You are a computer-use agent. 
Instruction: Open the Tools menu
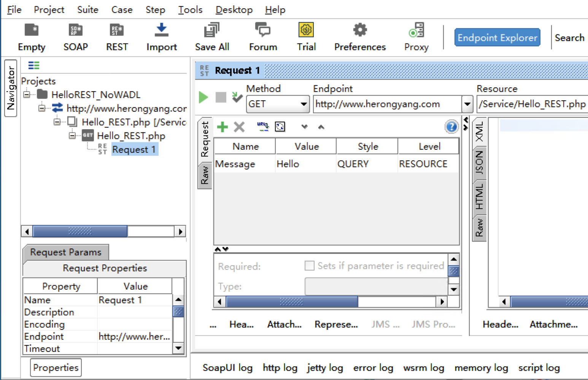coord(190,9)
